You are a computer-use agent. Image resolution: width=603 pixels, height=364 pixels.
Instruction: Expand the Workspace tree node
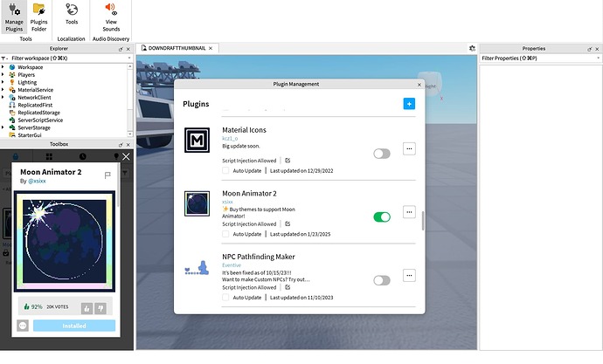(3, 67)
